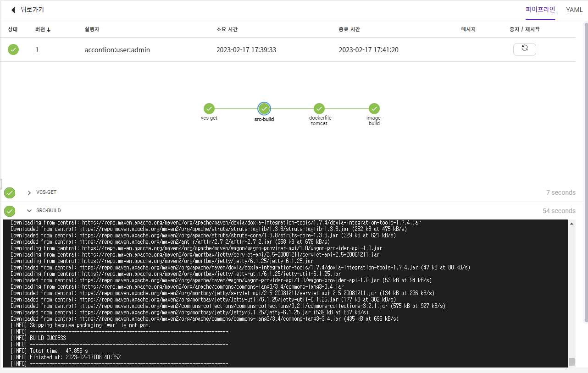Select the image-build pipeline stage node

tap(374, 109)
